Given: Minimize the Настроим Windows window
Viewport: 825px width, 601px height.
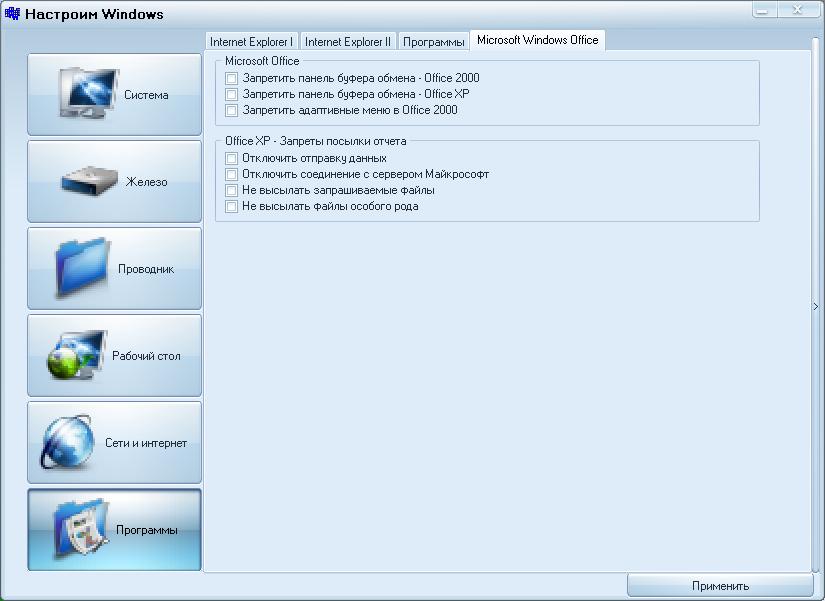Looking at the screenshot, I should click(763, 9).
